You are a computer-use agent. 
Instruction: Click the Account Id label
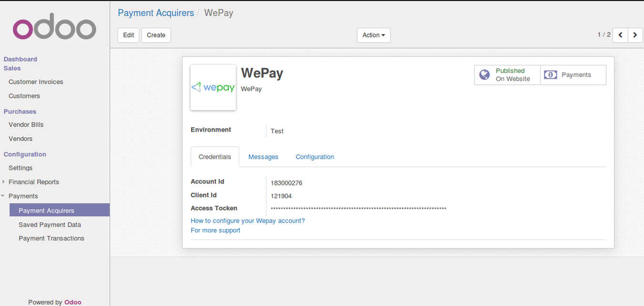[207, 182]
